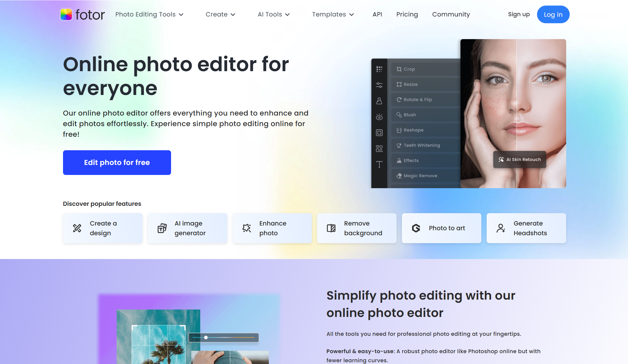This screenshot has width=628, height=364.
Task: Open the Create dropdown menu
Action: (x=220, y=14)
